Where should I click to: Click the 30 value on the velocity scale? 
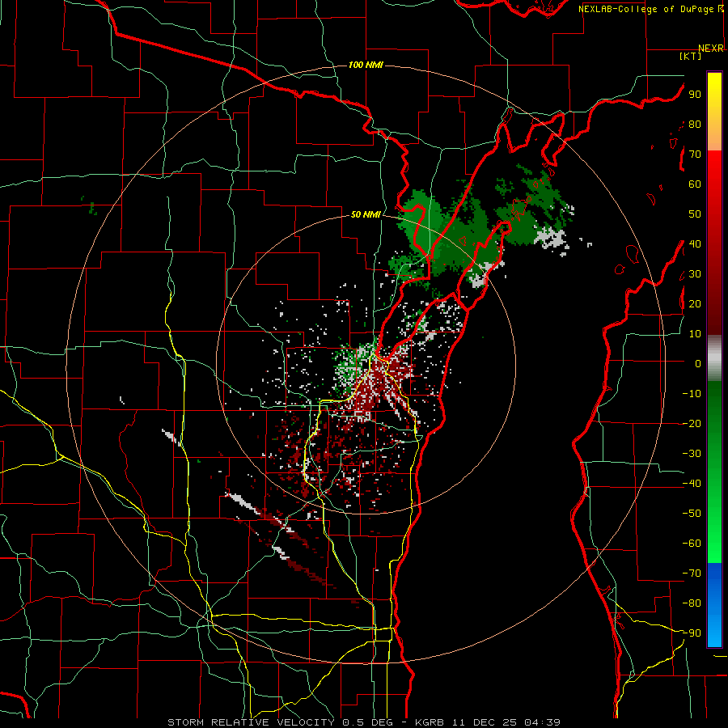pos(695,274)
